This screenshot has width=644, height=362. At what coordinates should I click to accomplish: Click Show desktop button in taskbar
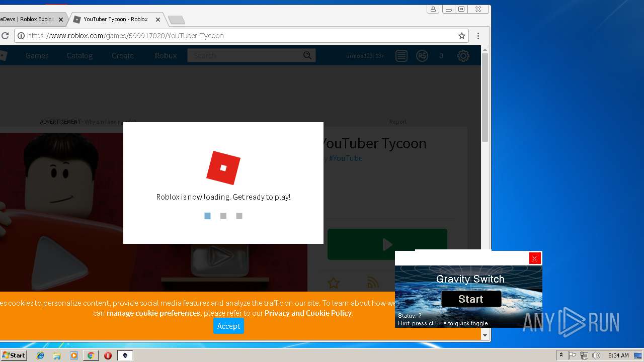tap(638, 355)
